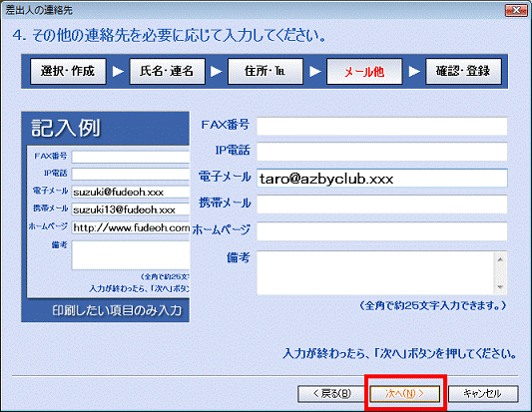Viewport: 532px width, 412px height.
Task: Click the 入力が終わったら instruction text above the buttons
Action: (x=400, y=354)
